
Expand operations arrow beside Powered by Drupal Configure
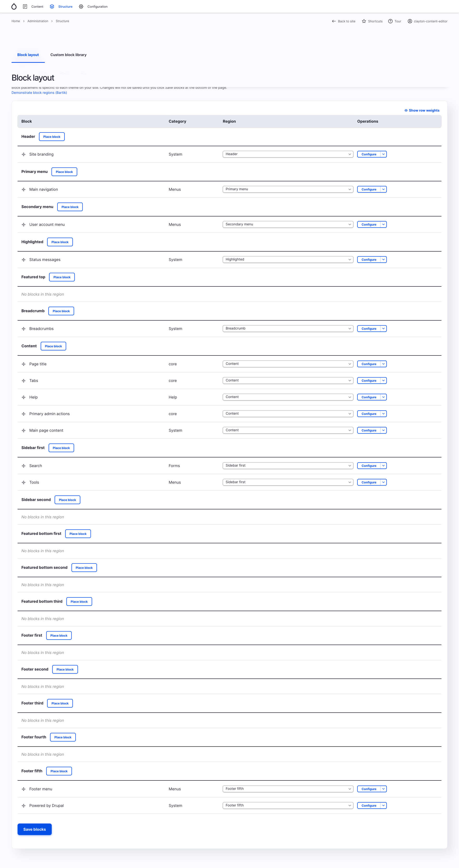(x=383, y=805)
